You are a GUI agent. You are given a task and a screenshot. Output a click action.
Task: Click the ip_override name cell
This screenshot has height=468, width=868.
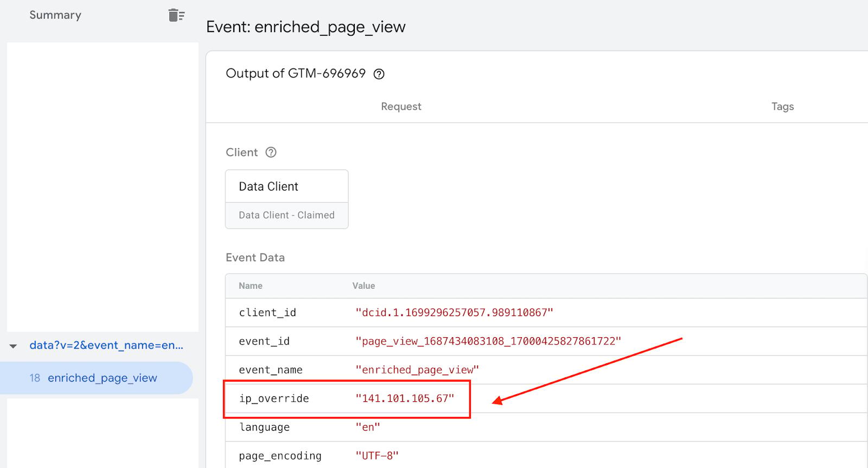[x=274, y=399]
